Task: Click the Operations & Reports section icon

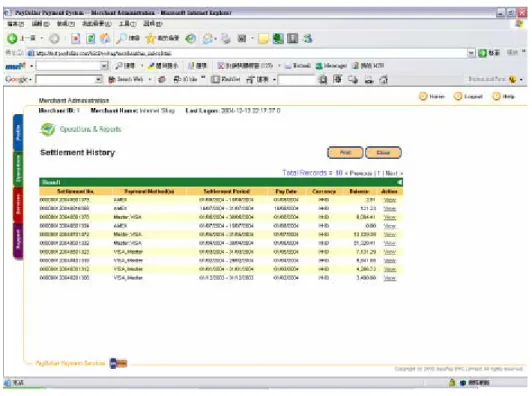Action: coord(48,129)
